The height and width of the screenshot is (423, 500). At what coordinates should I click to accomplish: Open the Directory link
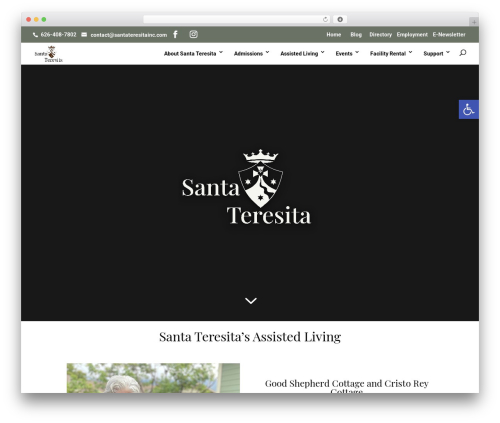pos(380,35)
